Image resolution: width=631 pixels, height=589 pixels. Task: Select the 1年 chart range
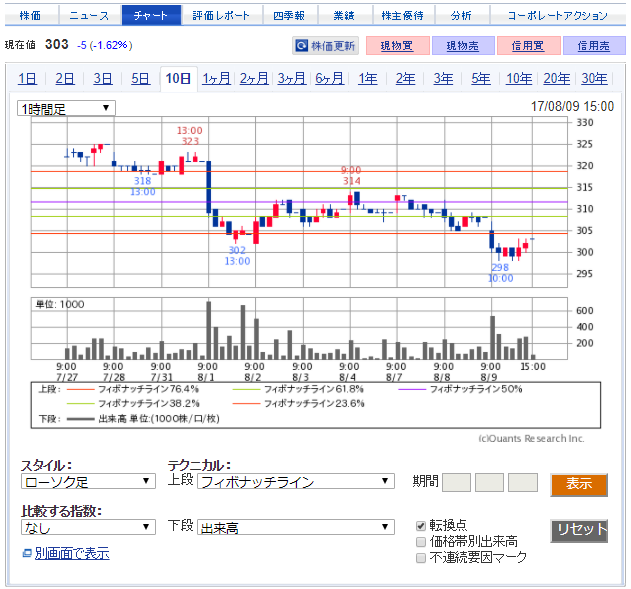coord(368,78)
